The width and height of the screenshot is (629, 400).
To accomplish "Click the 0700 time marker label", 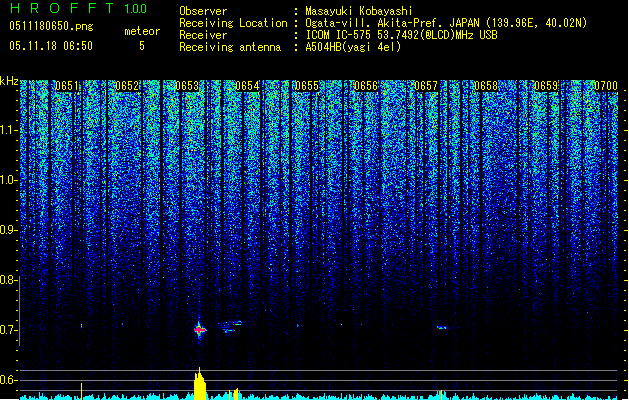I will 606,86.
